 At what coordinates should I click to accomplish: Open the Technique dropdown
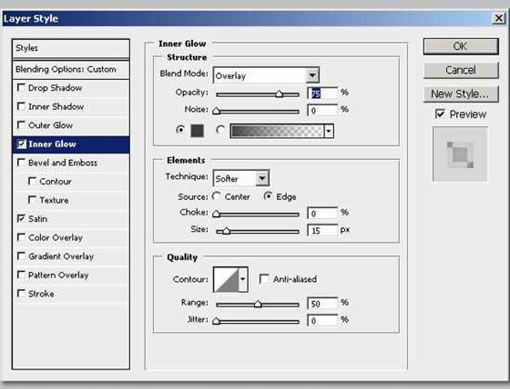pos(241,178)
